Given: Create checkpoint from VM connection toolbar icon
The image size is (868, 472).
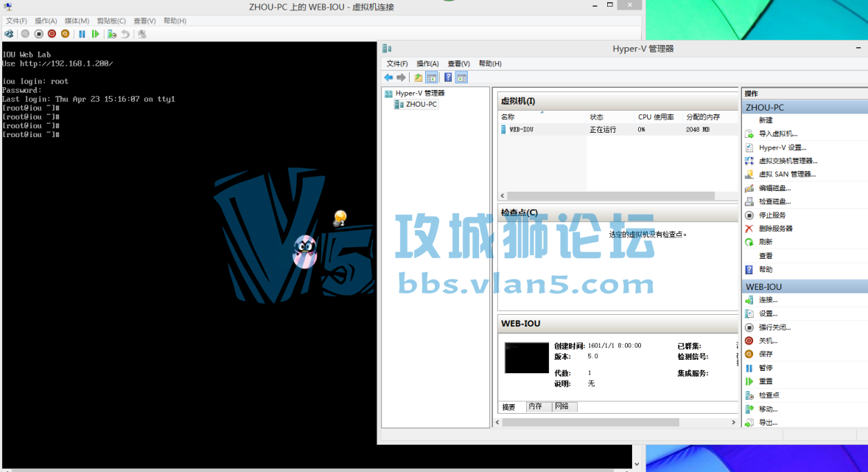Looking at the screenshot, I should pyautogui.click(x=112, y=34).
